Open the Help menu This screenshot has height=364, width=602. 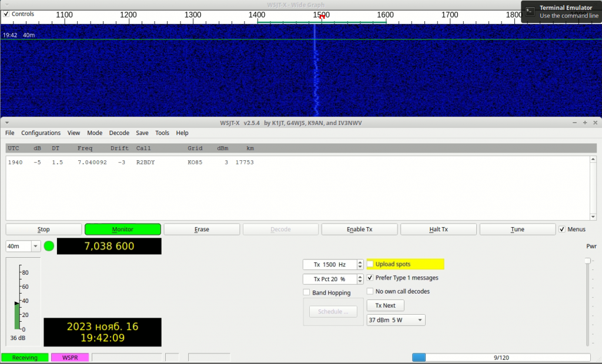coord(182,133)
